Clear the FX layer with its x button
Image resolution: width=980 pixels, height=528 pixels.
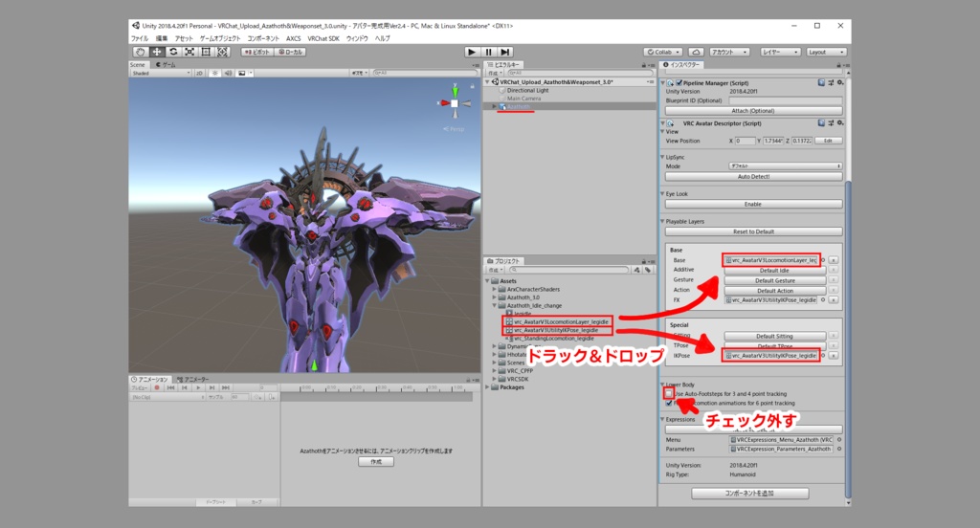(834, 300)
